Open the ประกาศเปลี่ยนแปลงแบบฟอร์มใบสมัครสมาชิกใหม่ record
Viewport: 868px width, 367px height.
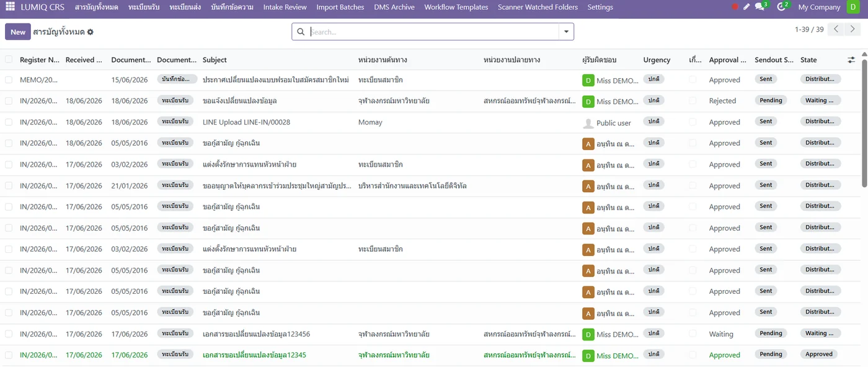tap(276, 80)
